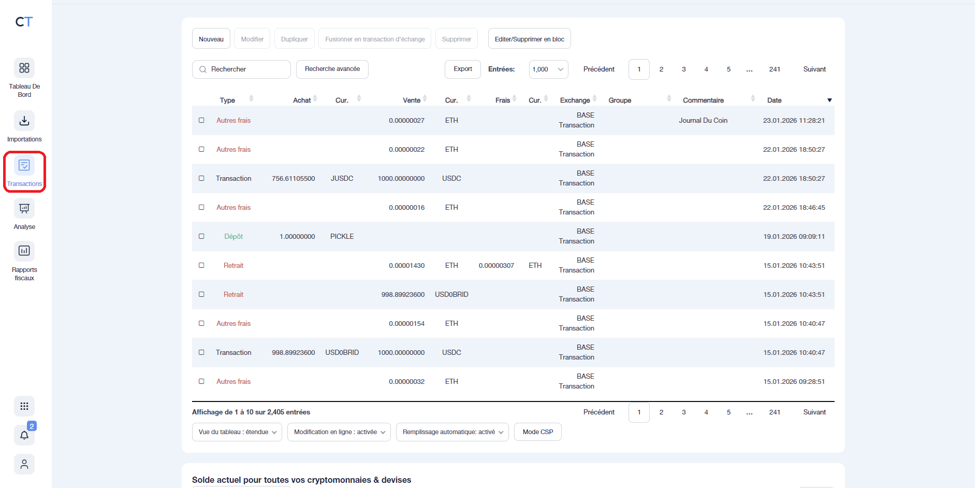Click the Rechercher search field
Screen dimensions: 980x488
tap(241, 69)
